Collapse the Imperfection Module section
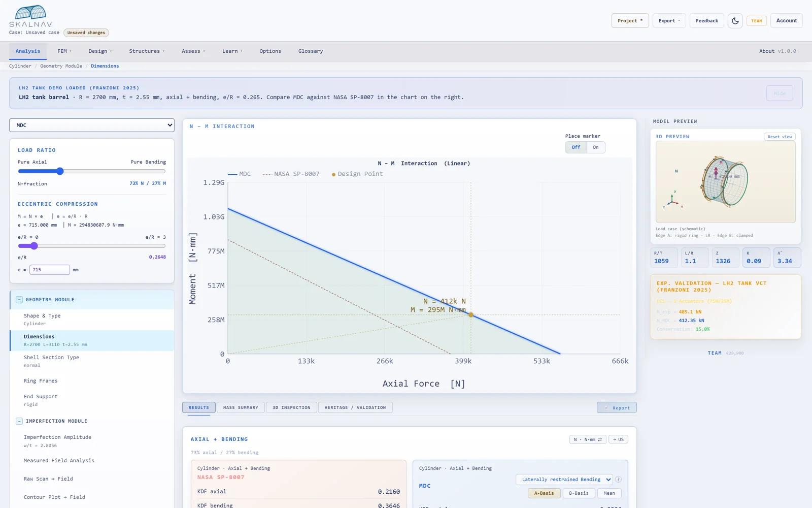 pyautogui.click(x=19, y=421)
